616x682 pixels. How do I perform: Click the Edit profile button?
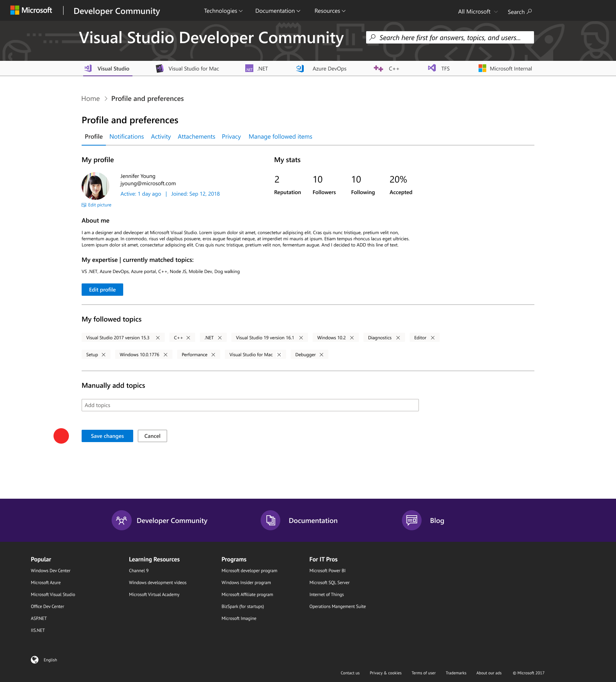[x=102, y=290]
